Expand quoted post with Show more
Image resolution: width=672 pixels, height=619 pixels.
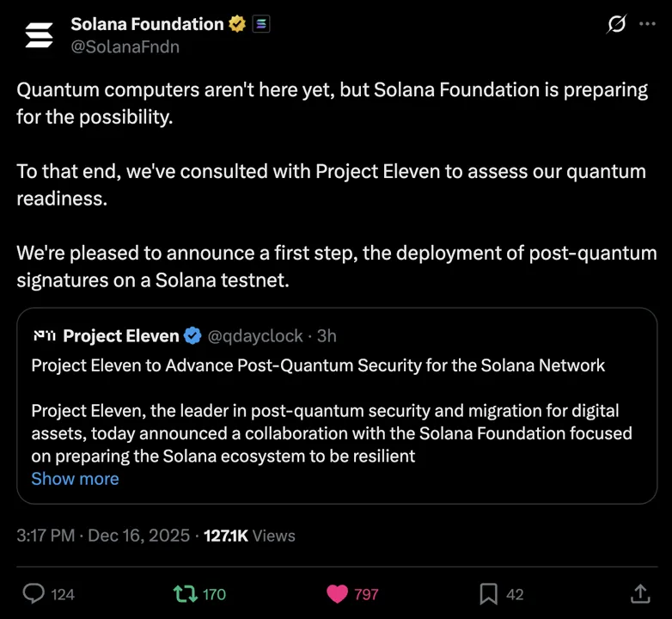point(75,479)
